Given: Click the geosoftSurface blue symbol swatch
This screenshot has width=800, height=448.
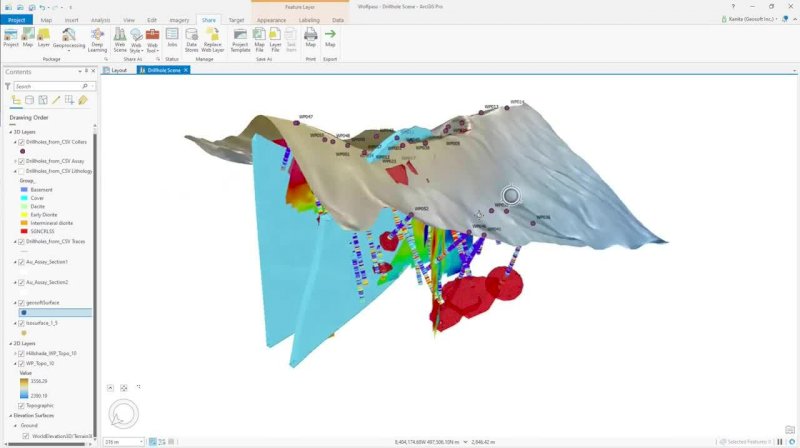Looking at the screenshot, I should (24, 312).
